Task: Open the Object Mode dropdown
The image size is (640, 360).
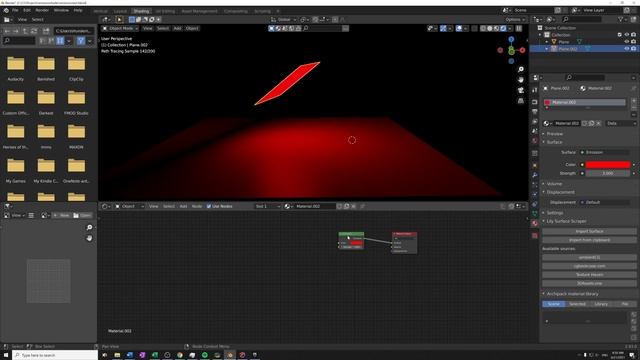Action: [120, 29]
